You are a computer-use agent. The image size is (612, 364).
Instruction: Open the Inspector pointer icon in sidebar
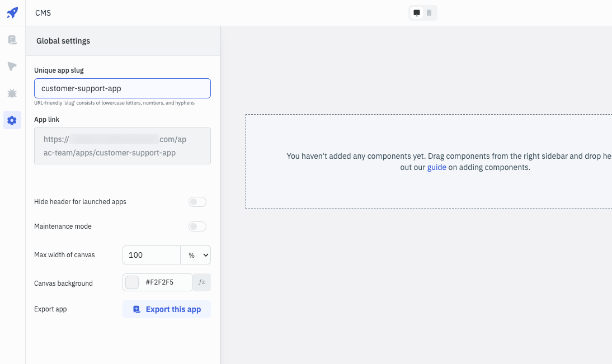(12, 67)
